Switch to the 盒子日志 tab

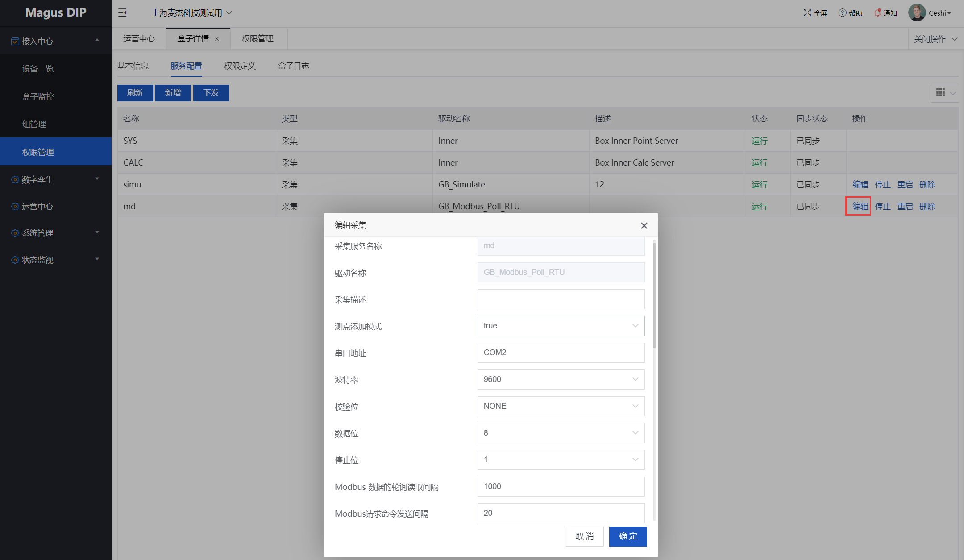click(x=293, y=66)
